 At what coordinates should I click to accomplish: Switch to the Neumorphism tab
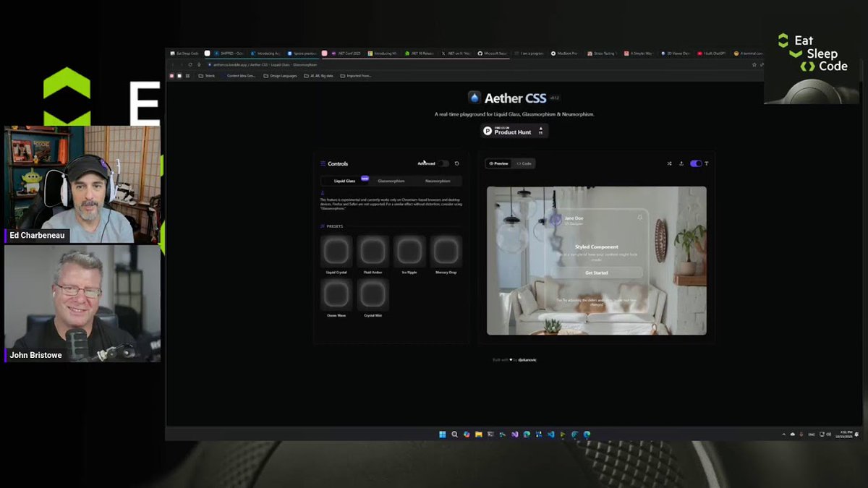(x=438, y=181)
